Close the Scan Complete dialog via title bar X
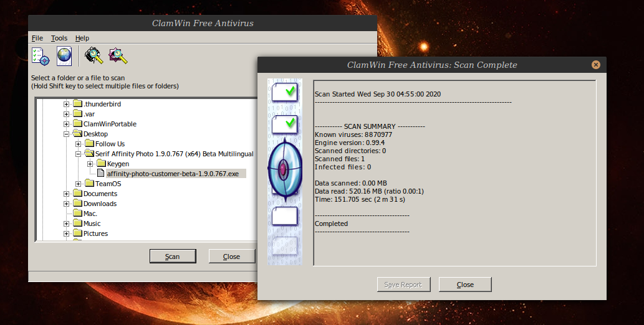 pos(595,64)
